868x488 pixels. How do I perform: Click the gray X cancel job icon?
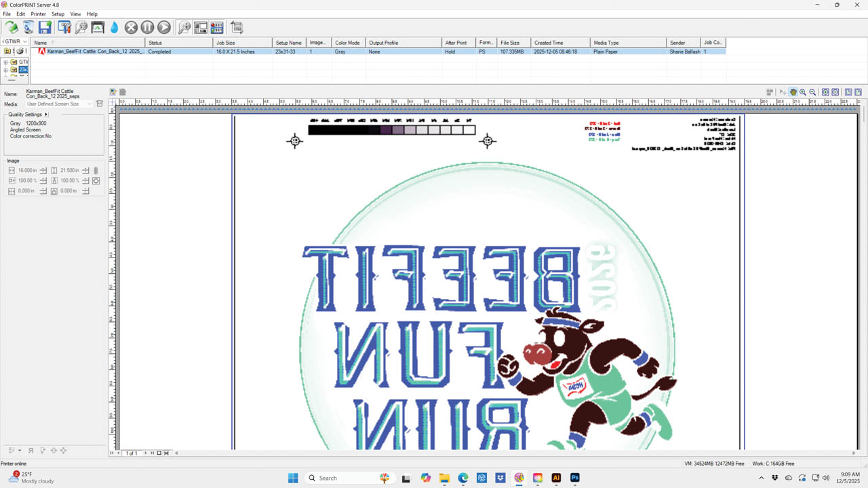pos(131,27)
